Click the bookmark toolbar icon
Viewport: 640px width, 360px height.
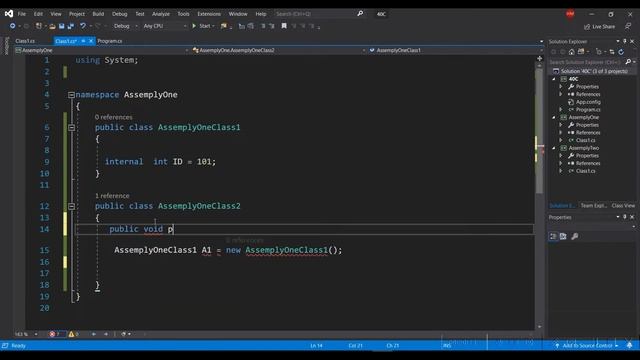[x=284, y=26]
